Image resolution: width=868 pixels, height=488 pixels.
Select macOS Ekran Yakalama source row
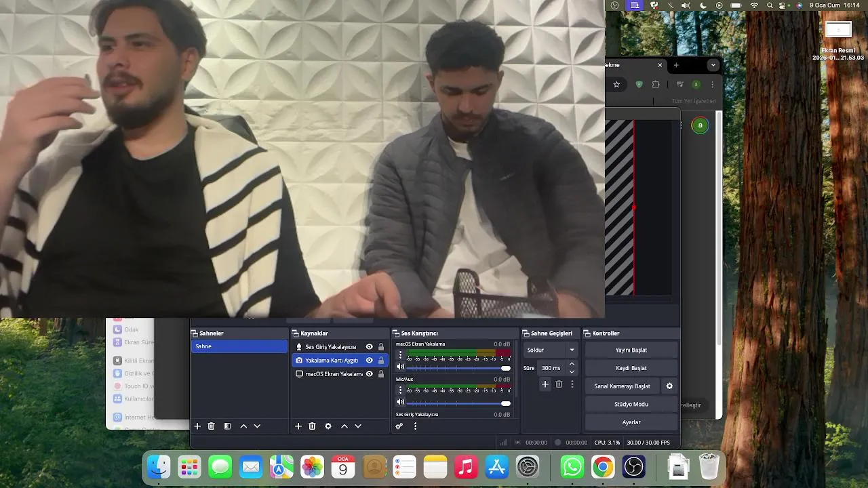pos(338,374)
